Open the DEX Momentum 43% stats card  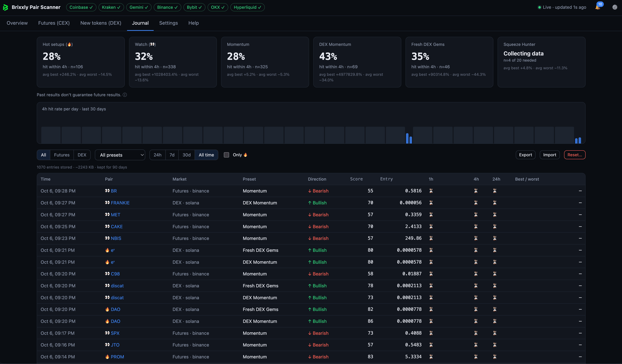click(x=357, y=62)
